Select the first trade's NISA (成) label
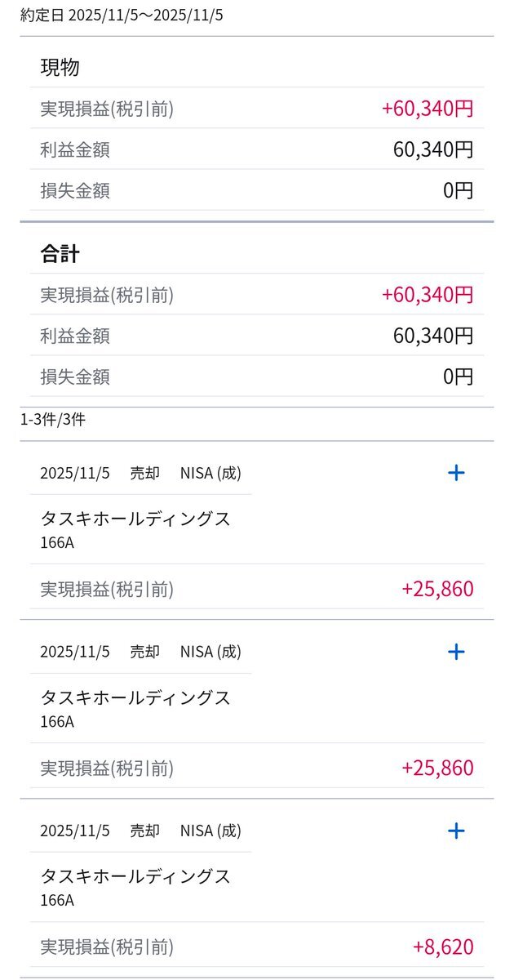The height and width of the screenshot is (980, 514). click(x=210, y=473)
